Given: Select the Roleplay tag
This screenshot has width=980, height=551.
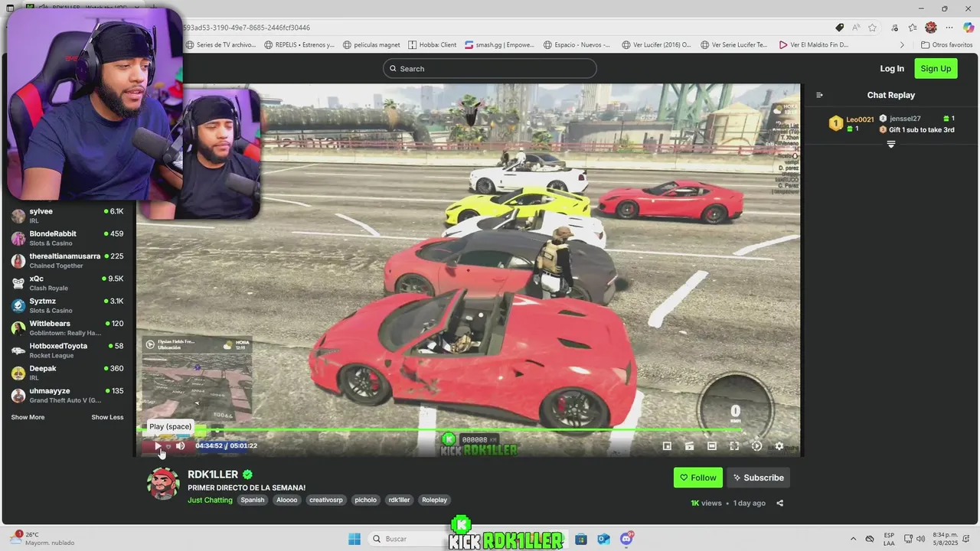Looking at the screenshot, I should [434, 500].
